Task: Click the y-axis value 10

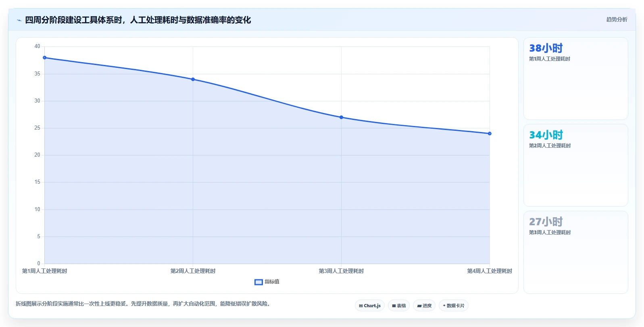Action: point(37,210)
